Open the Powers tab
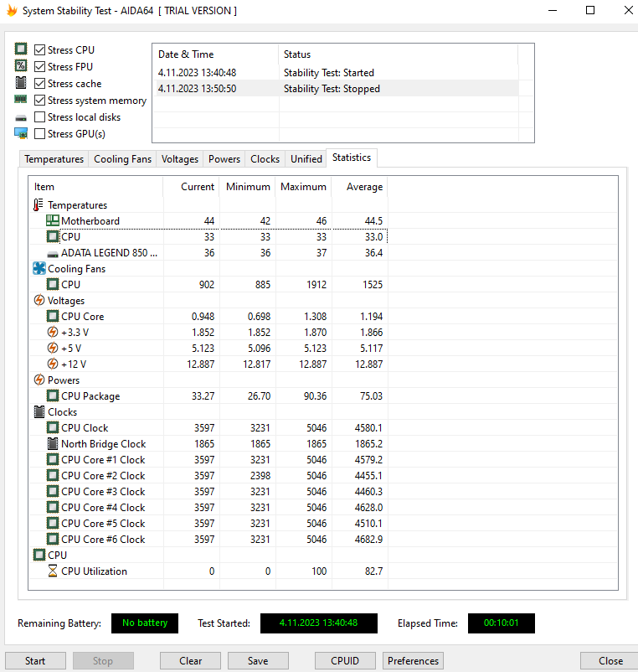The height and width of the screenshot is (672, 638). (x=224, y=159)
